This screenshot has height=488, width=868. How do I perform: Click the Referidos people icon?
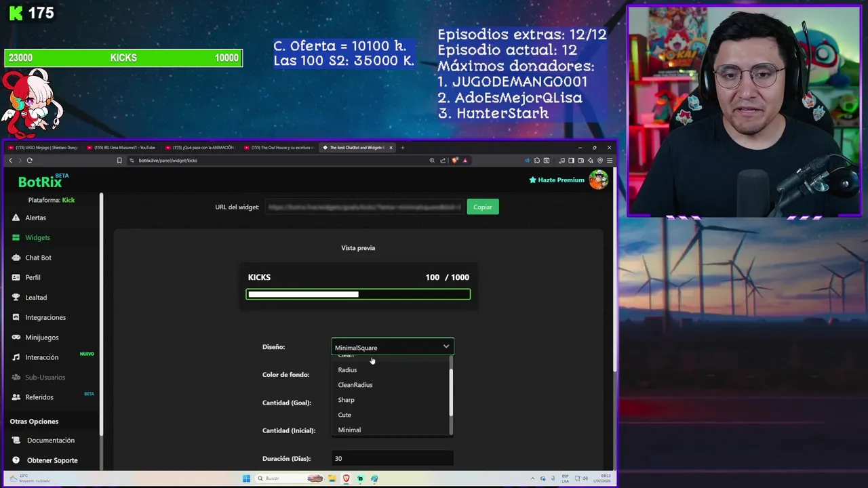(x=16, y=397)
